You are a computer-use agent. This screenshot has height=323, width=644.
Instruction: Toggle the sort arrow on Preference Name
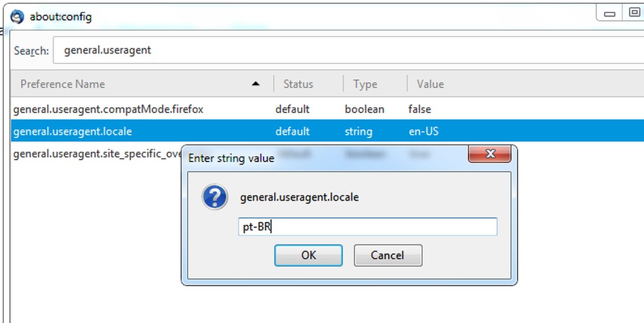255,84
